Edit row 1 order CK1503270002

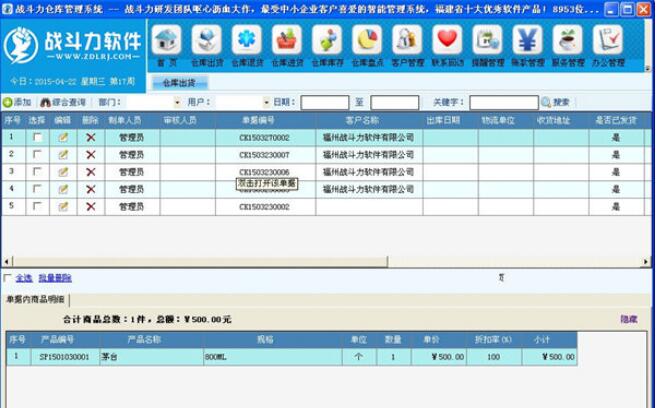pos(63,137)
